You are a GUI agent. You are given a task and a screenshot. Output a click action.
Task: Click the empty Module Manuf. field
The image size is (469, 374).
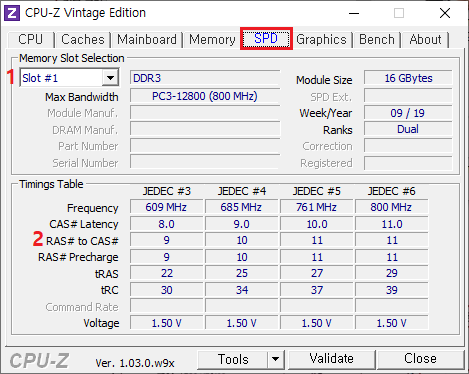pyautogui.click(x=205, y=113)
